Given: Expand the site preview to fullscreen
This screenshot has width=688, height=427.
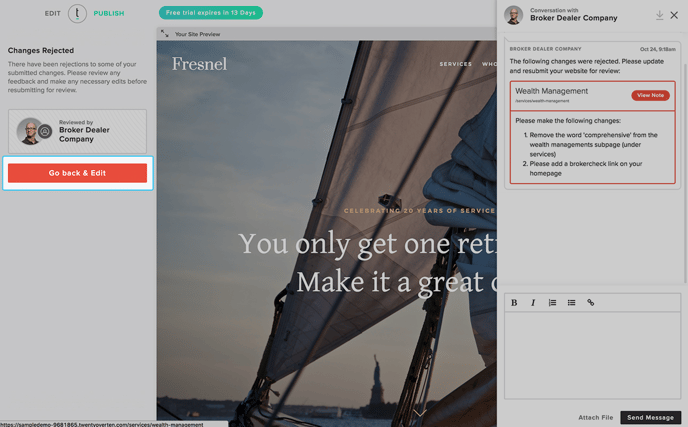Looking at the screenshot, I should [x=165, y=33].
